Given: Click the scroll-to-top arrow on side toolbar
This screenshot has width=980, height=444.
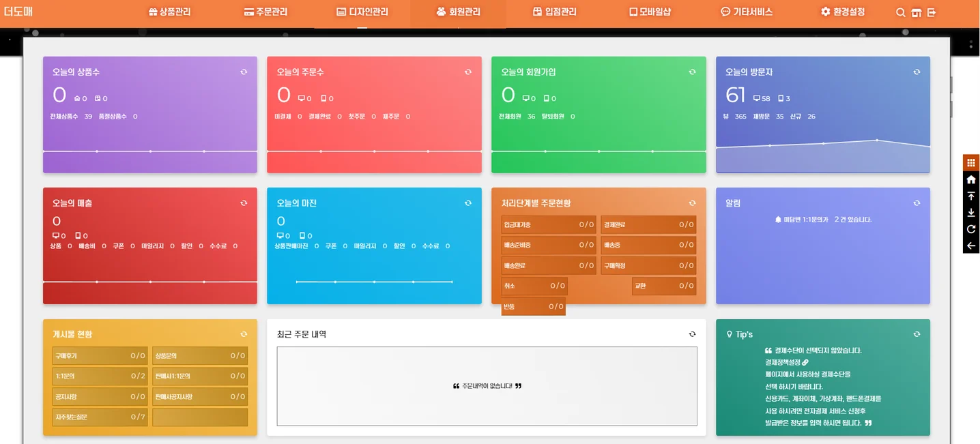Looking at the screenshot, I should (x=971, y=196).
